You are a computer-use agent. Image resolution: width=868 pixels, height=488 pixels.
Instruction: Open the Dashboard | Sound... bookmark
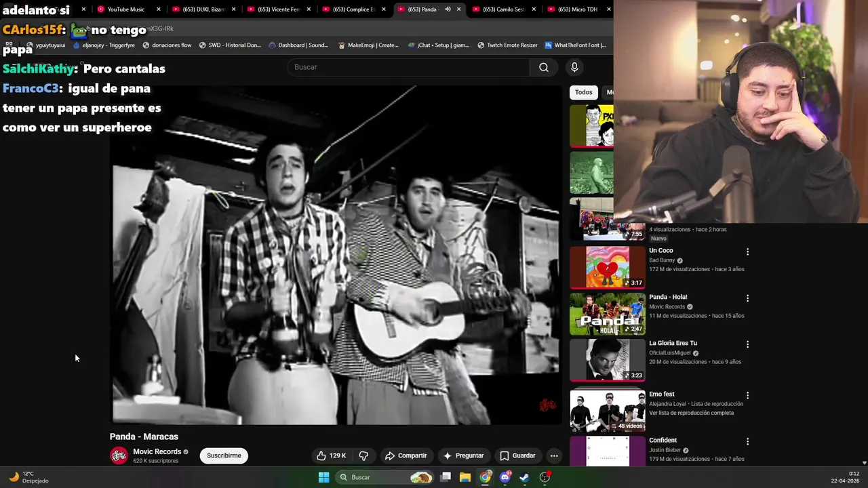pyautogui.click(x=298, y=45)
